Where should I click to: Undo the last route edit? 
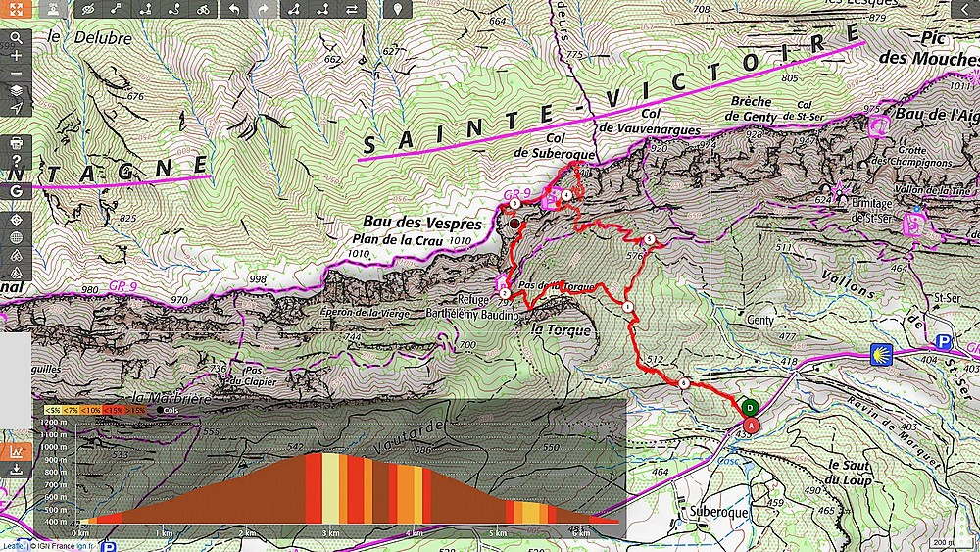(x=234, y=9)
